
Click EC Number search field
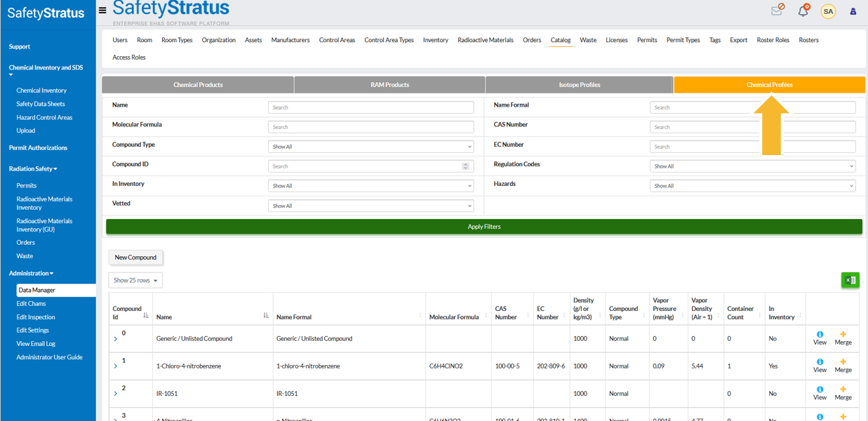coord(752,147)
